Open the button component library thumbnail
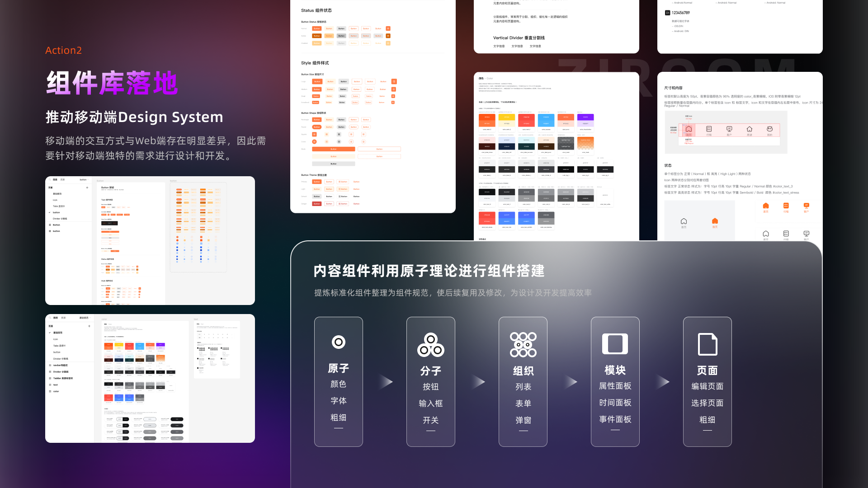Viewport: 868px width, 488px height. [150, 240]
